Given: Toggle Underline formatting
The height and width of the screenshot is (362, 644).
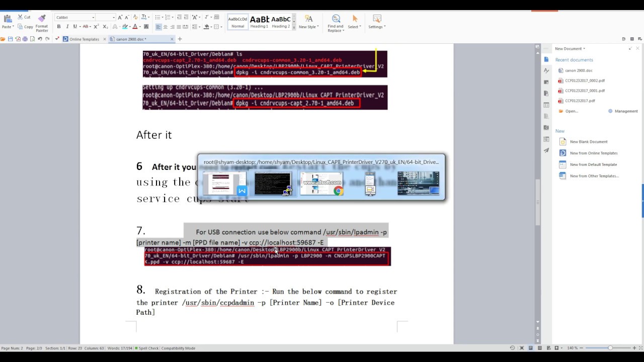Looking at the screenshot, I should coord(75,27).
